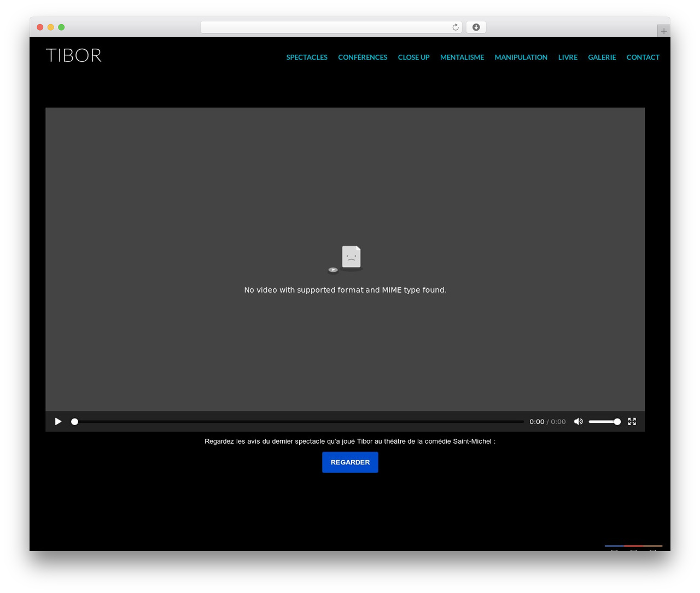Close the browser window with red button
Screen dimensions: 700x593
tap(40, 27)
